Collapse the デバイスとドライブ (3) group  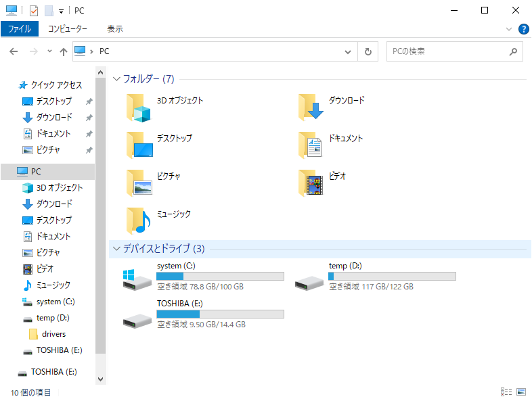[x=116, y=249]
